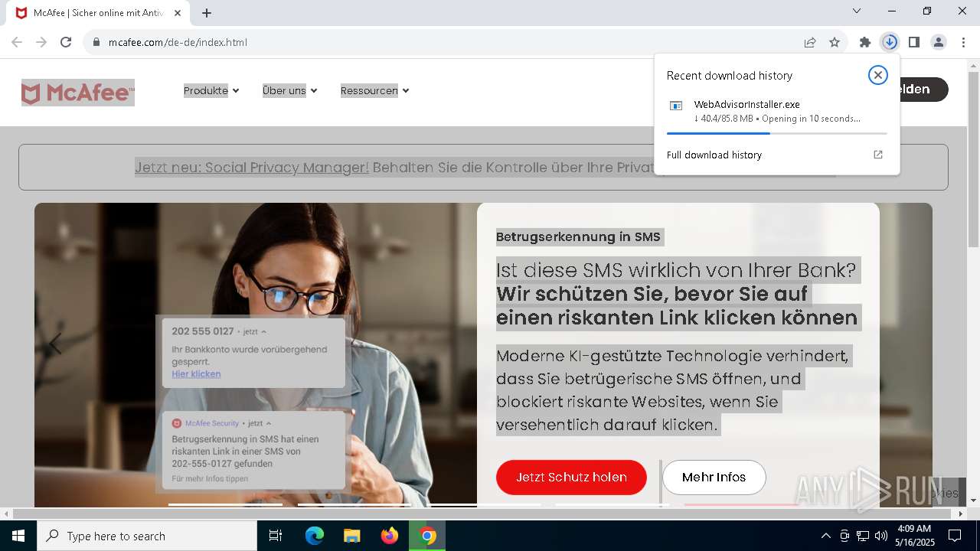
Task: Open the Chrome profile avatar
Action: [939, 42]
